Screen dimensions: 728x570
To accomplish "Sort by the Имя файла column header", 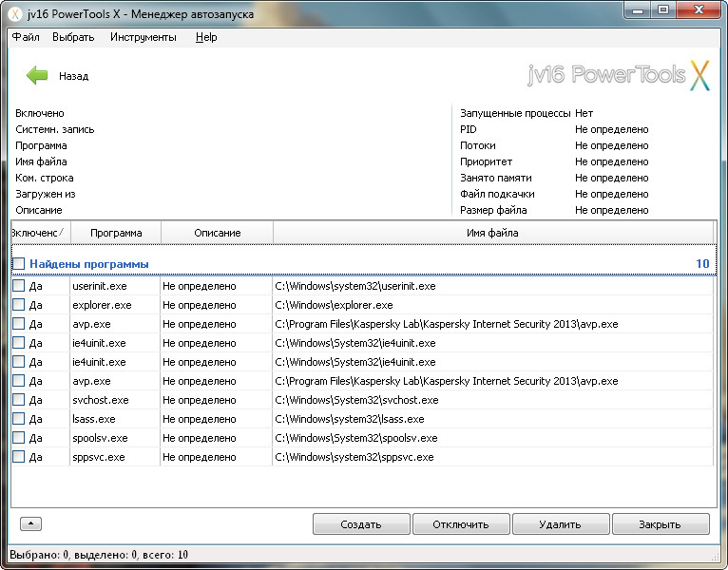I will (492, 233).
